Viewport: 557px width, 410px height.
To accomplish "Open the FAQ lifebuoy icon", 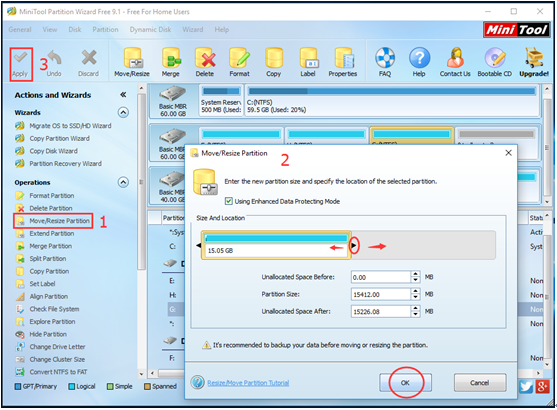I will pyautogui.click(x=385, y=63).
